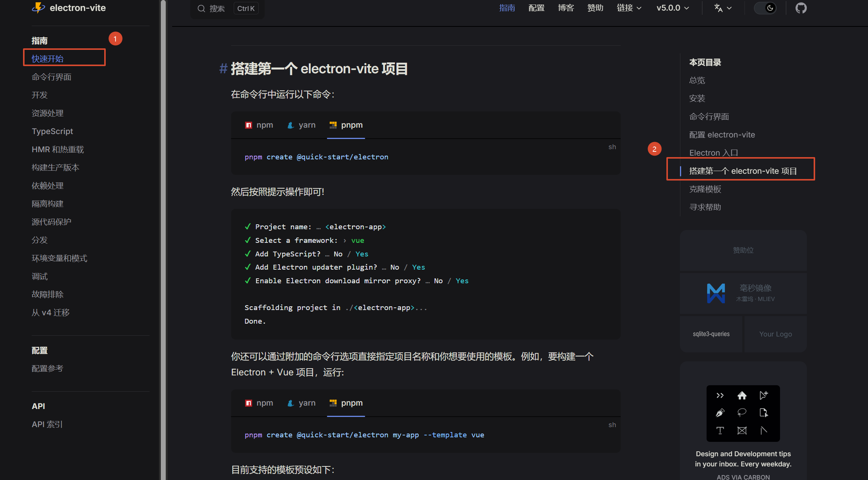Expand the language chevron arrow
This screenshot has height=480, width=868.
click(x=729, y=8)
